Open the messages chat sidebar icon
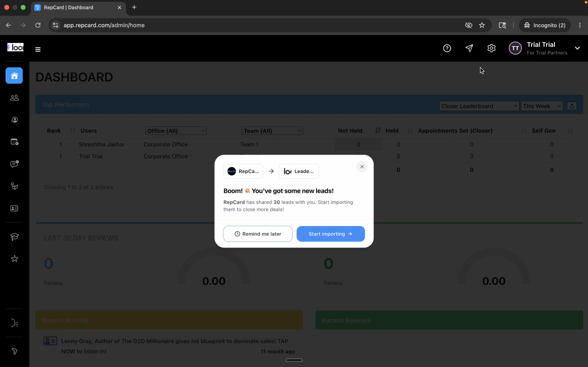 [14, 164]
